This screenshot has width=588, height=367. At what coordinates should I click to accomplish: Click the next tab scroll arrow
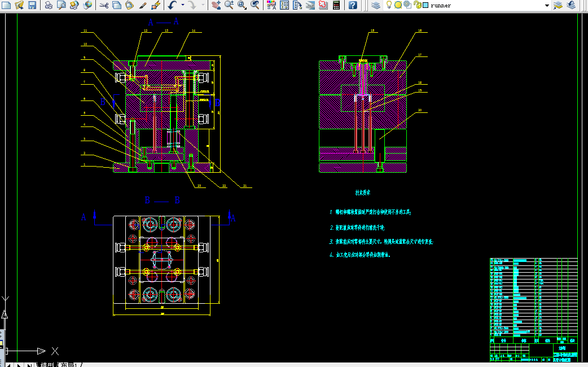tap(19, 365)
